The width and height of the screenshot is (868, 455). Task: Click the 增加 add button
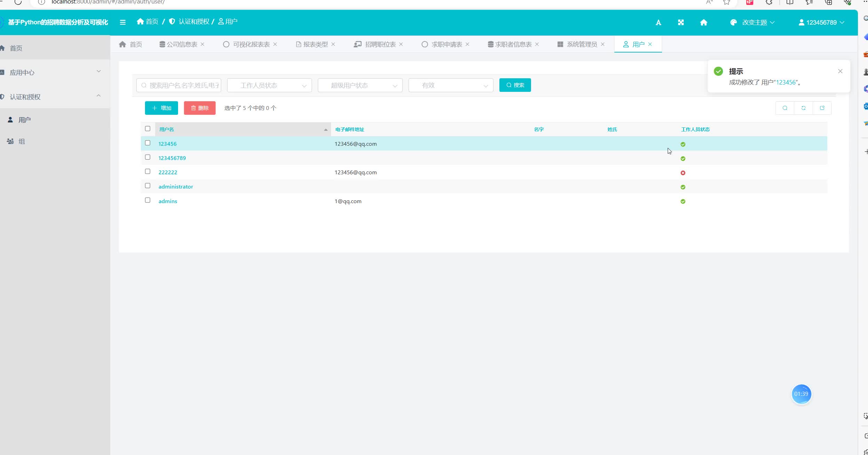(161, 108)
